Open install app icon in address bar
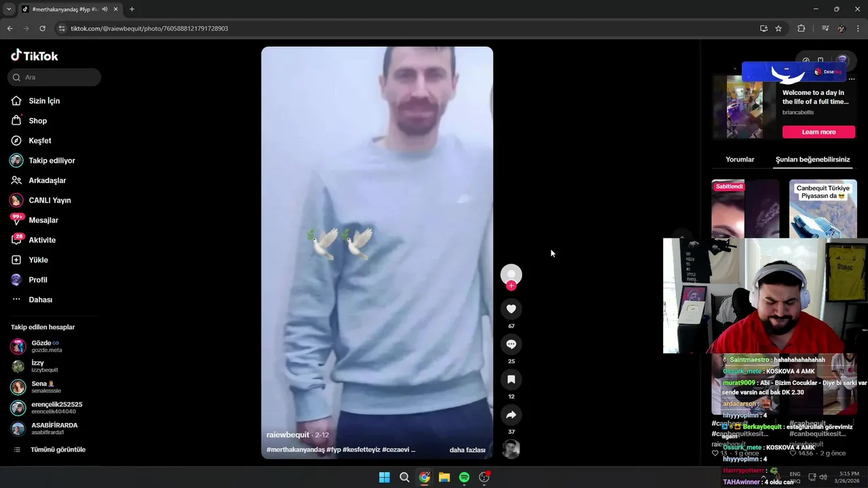Image resolution: width=868 pixels, height=488 pixels. [x=764, y=28]
